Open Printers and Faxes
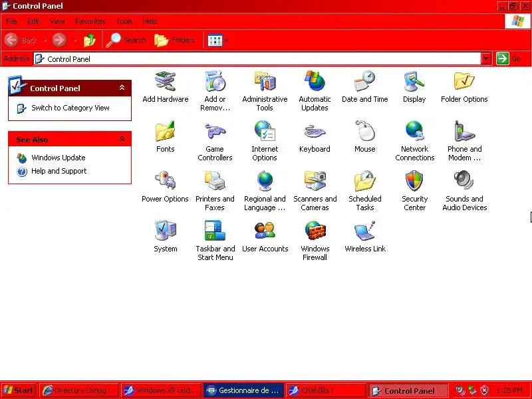The width and height of the screenshot is (532, 399). [215, 191]
